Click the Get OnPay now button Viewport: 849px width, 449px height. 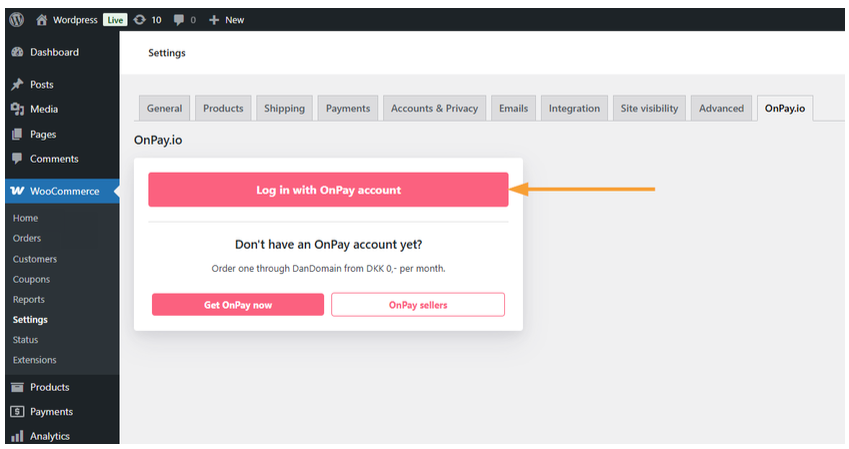(238, 305)
